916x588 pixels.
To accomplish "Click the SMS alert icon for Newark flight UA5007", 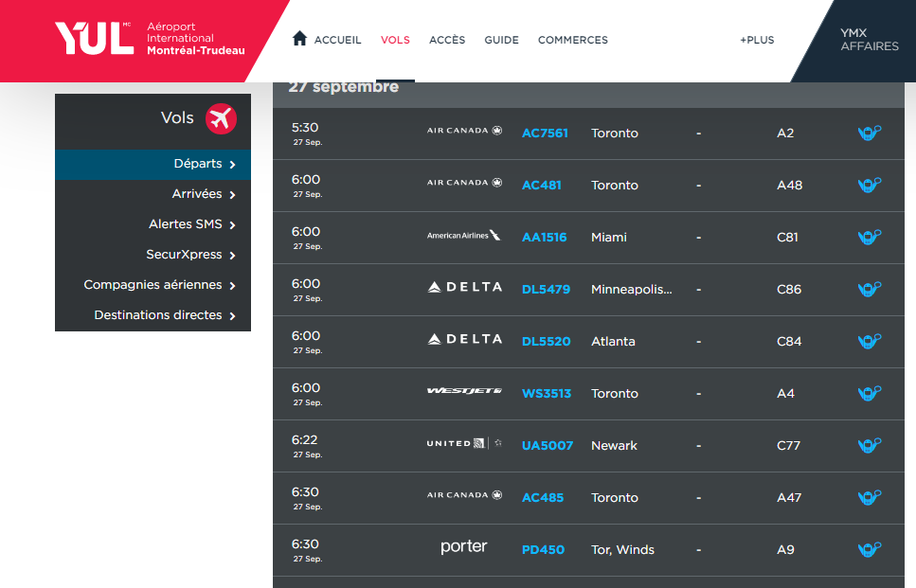I will click(869, 446).
